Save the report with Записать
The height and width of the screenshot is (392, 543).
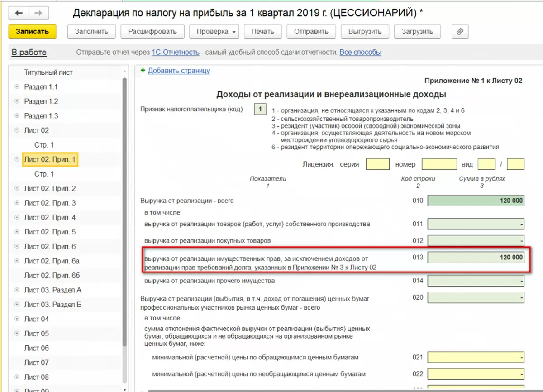point(32,32)
